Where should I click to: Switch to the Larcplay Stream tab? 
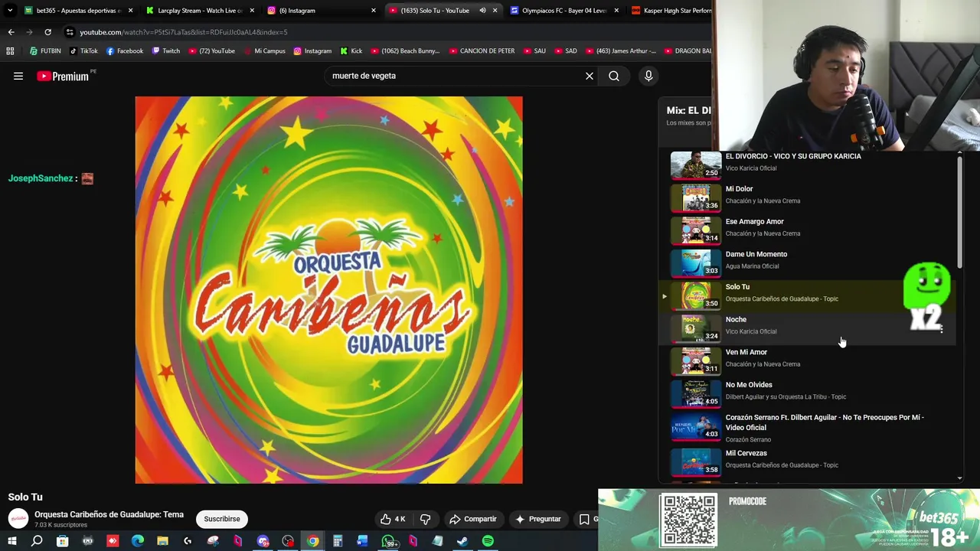click(x=201, y=11)
